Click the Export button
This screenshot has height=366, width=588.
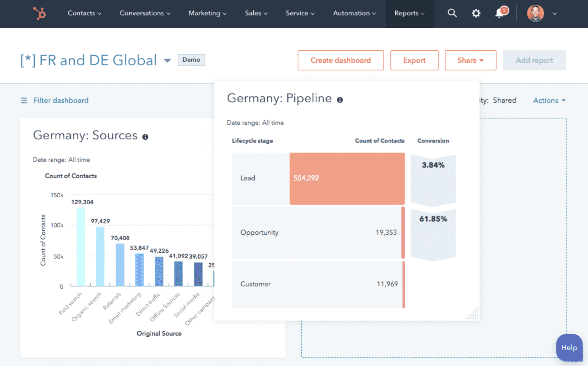coord(415,60)
